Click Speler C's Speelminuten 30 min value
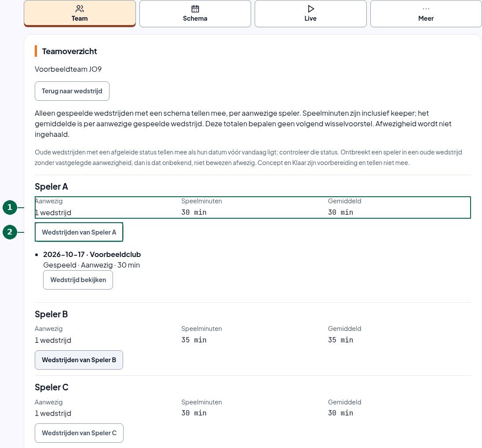Screen dimensions: 482x448 coord(194,413)
